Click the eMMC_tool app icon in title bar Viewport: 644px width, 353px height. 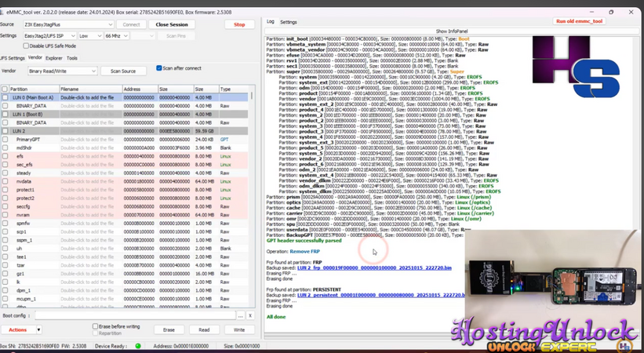(4, 12)
